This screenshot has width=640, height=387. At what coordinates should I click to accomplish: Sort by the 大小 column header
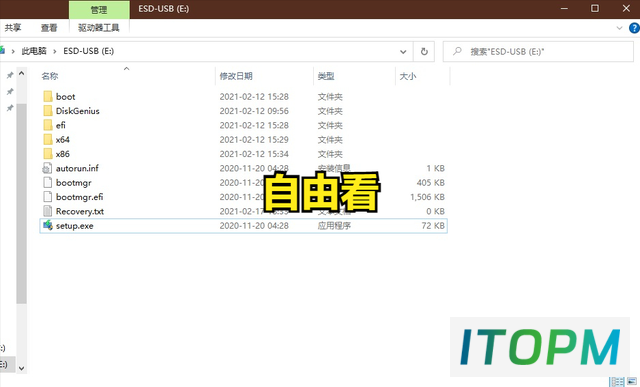[407, 76]
